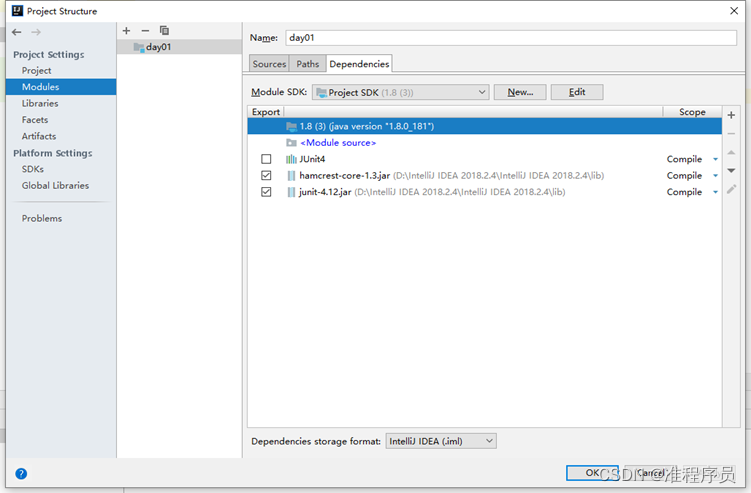Select the junit-4.12.jar row
This screenshot has width=751, height=493.
coord(484,192)
